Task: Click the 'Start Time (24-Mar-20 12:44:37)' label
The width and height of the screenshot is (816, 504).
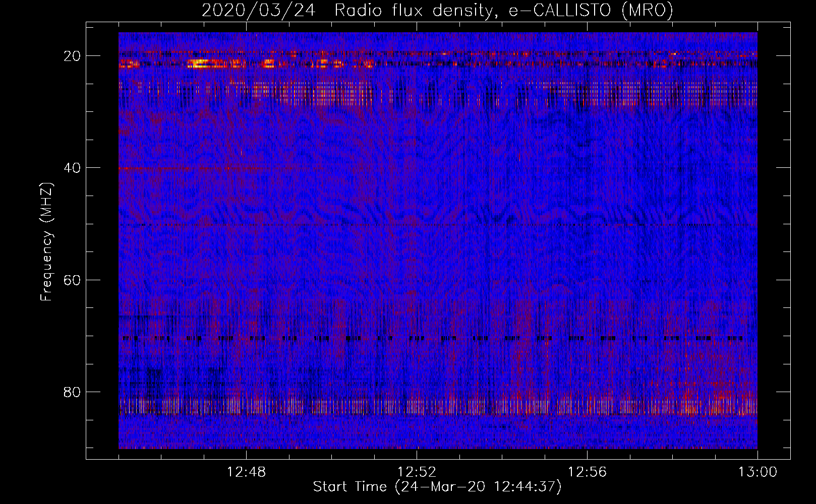Action: [437, 487]
